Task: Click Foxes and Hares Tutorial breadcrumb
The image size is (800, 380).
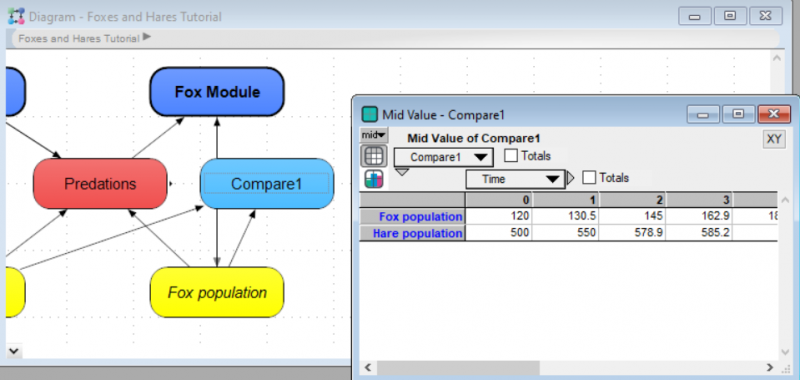Action: coord(79,38)
